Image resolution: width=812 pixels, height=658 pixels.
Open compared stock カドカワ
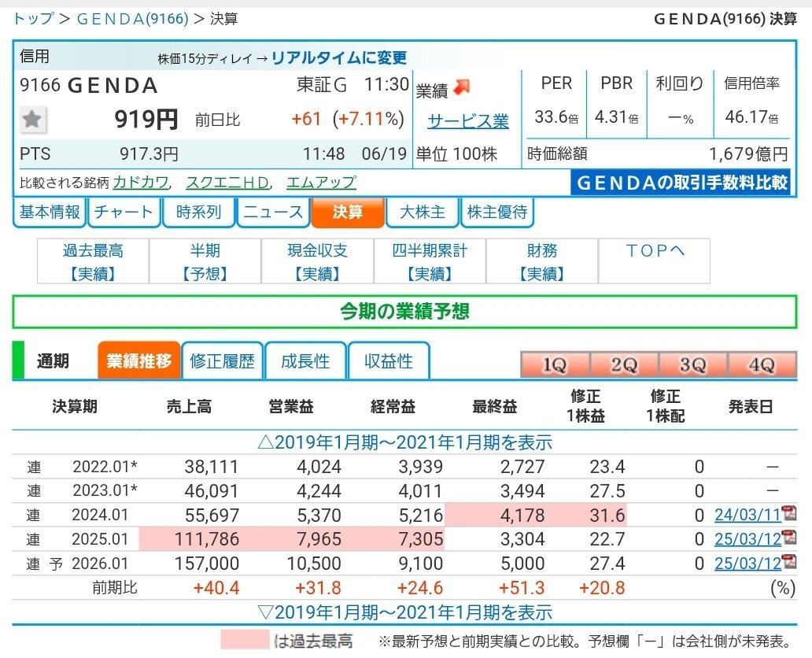tap(142, 183)
